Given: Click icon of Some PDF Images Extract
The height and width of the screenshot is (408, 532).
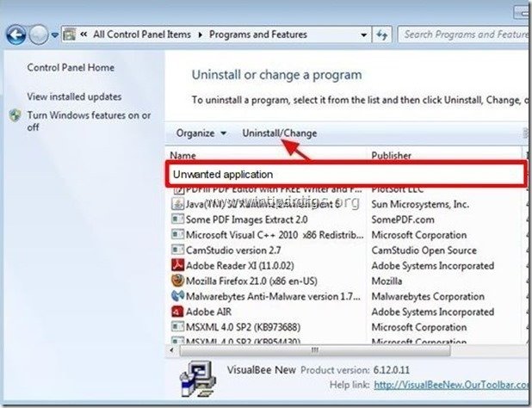Looking at the screenshot, I should 177,219.
